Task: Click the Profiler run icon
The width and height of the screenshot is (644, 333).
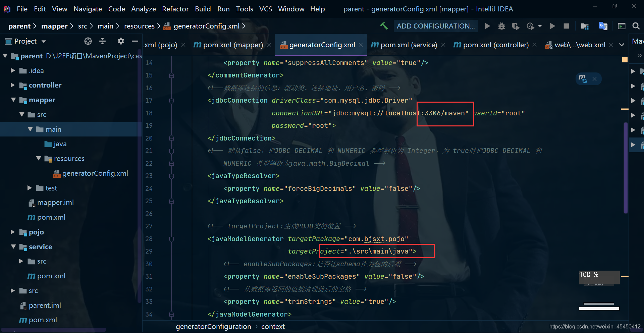Action: (530, 26)
